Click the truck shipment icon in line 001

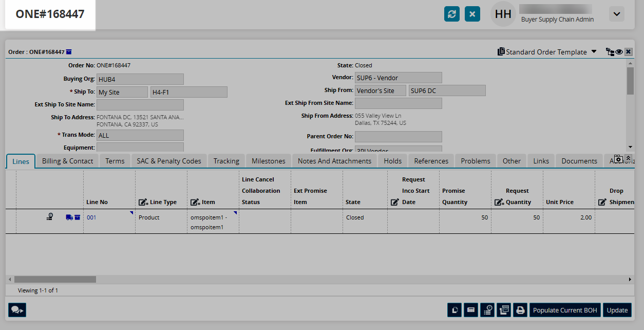coord(69,217)
